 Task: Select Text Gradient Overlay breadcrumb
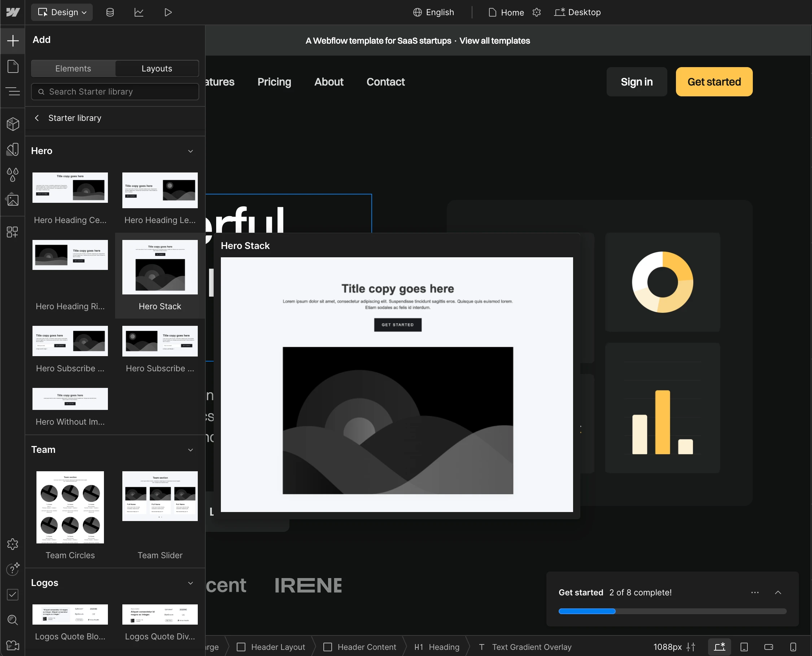tap(525, 647)
